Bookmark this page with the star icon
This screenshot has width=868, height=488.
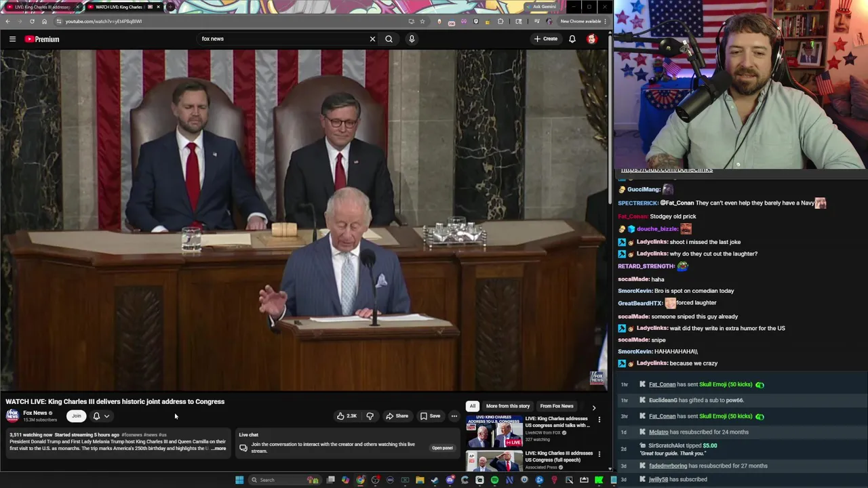tap(422, 21)
